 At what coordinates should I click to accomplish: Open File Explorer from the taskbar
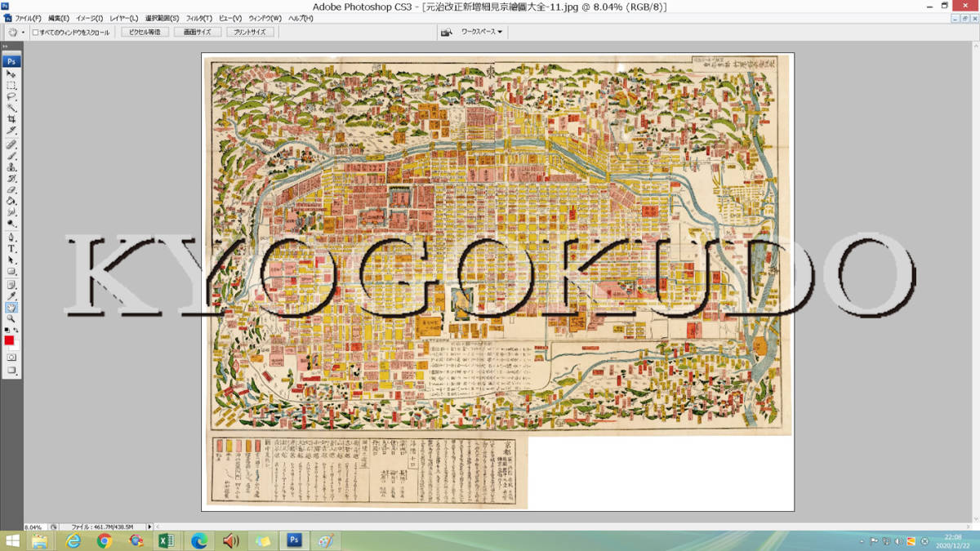(39, 541)
